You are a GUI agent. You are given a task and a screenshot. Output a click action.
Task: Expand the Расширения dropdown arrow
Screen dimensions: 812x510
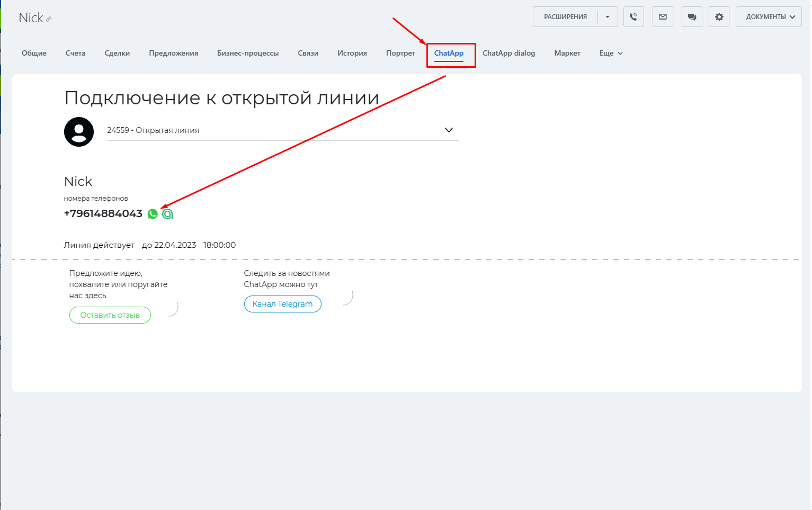click(608, 17)
